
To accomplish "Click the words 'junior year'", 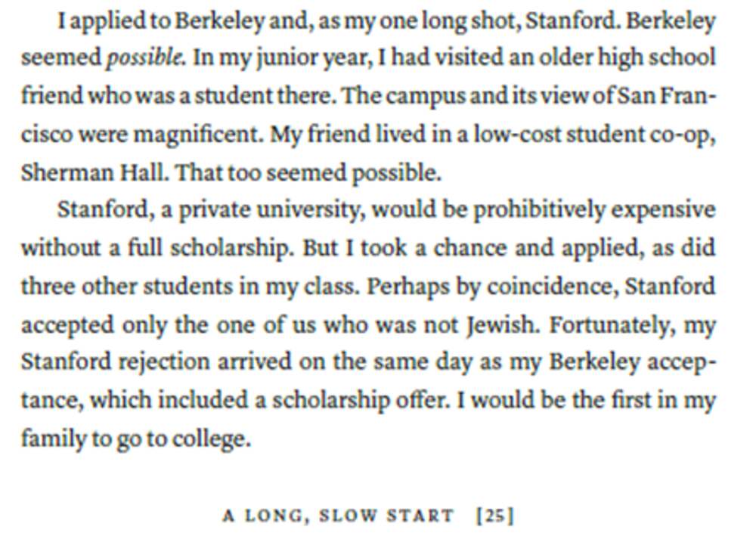I will pyautogui.click(x=314, y=59).
